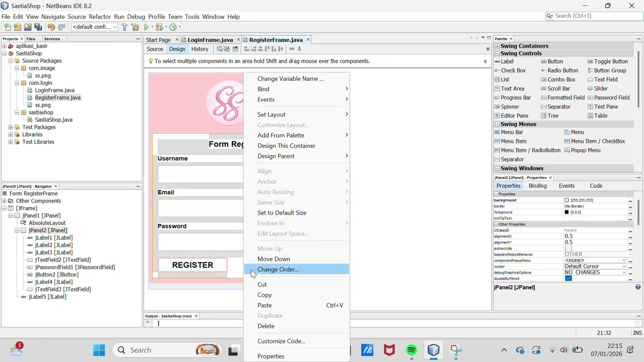The height and width of the screenshot is (362, 644).
Task: Minimize the Projects panel
Action: [x=138, y=39]
